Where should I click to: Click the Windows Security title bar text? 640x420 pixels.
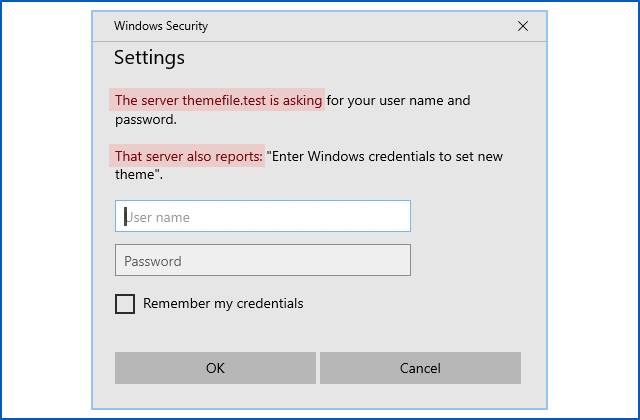coord(161,26)
